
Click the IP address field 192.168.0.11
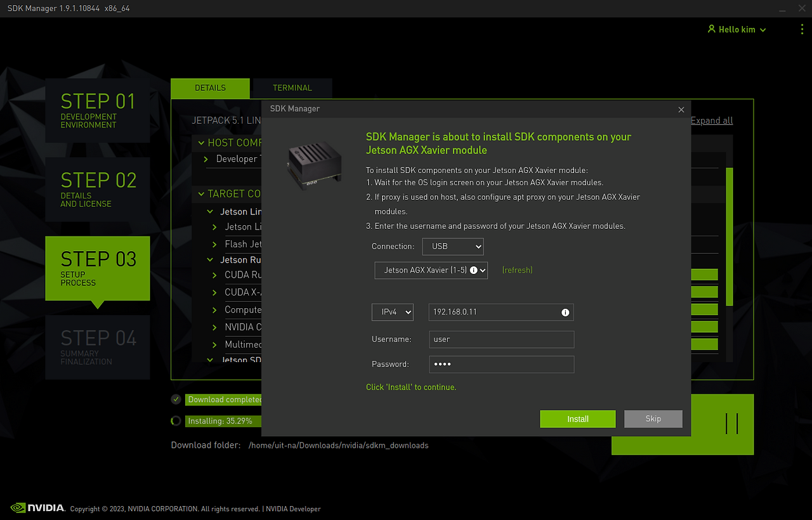click(x=501, y=312)
